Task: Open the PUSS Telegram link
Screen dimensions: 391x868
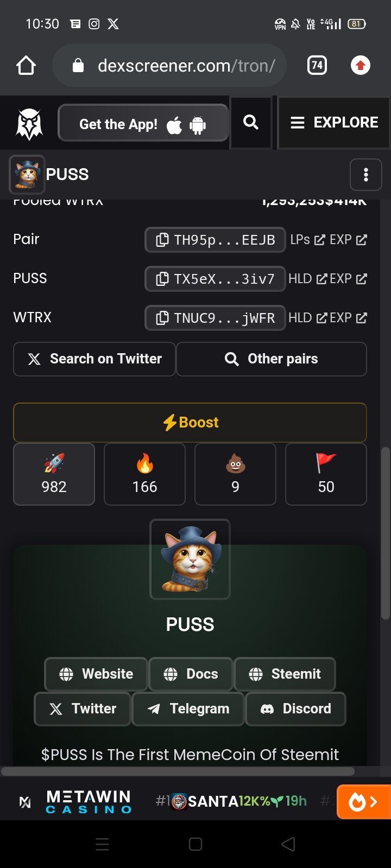Action: (188, 709)
